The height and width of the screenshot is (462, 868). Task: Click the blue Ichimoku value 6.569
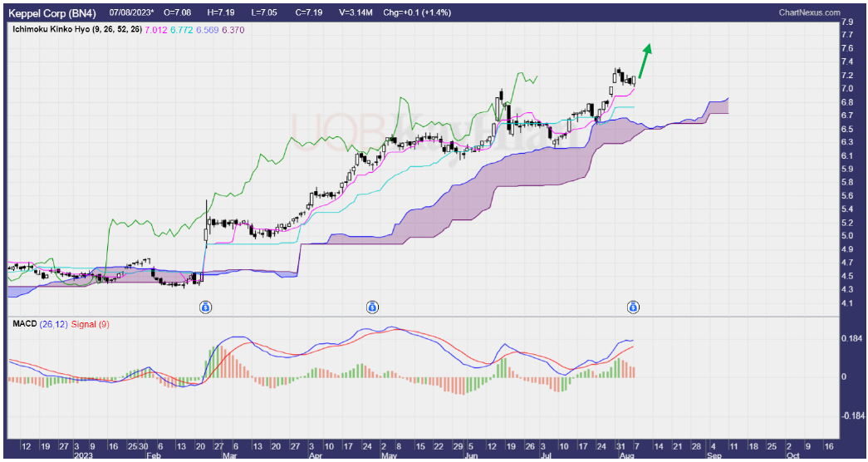(207, 30)
